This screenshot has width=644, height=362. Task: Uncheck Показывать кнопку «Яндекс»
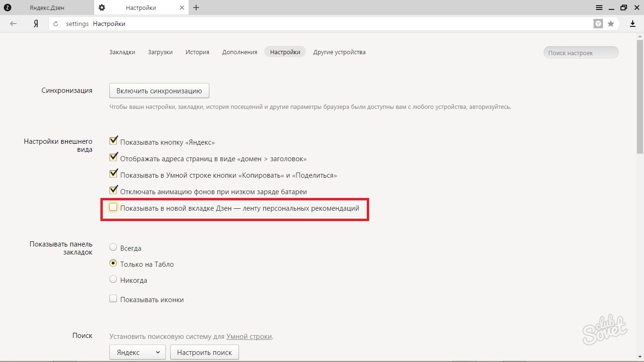[113, 140]
